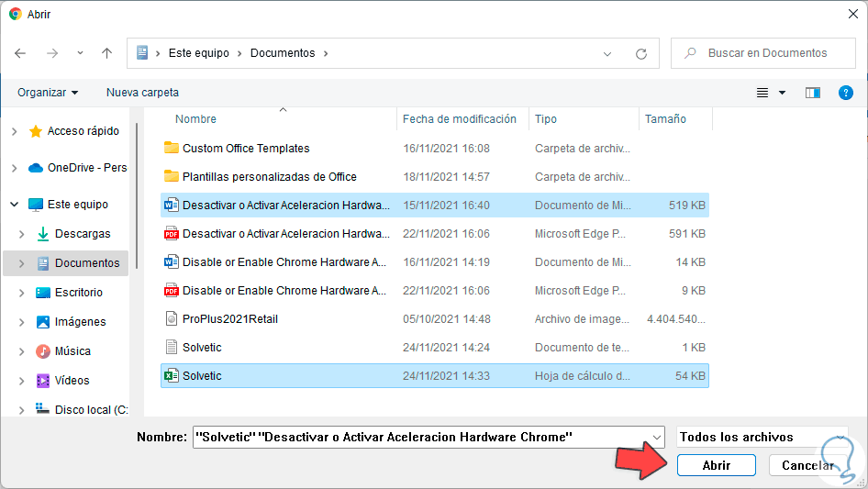Expand the chevron after Documentos in path
This screenshot has width=868, height=489.
(326, 53)
